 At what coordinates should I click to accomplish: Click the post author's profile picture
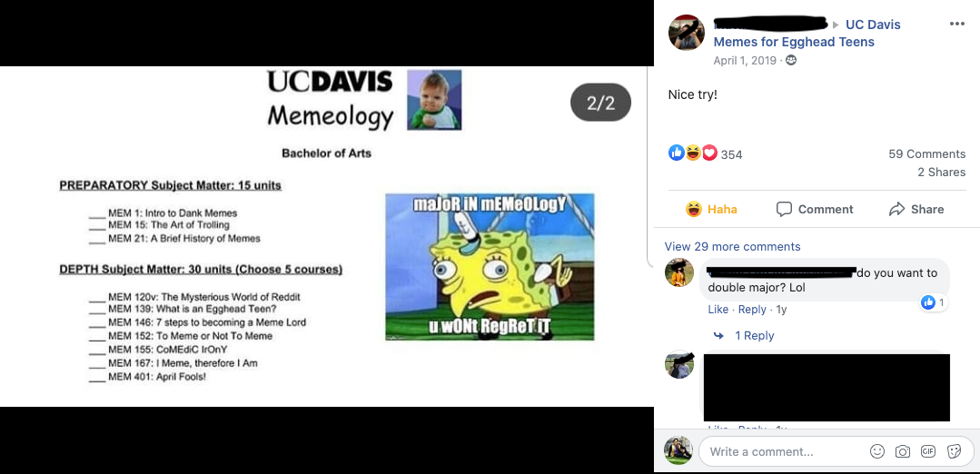pyautogui.click(x=687, y=33)
